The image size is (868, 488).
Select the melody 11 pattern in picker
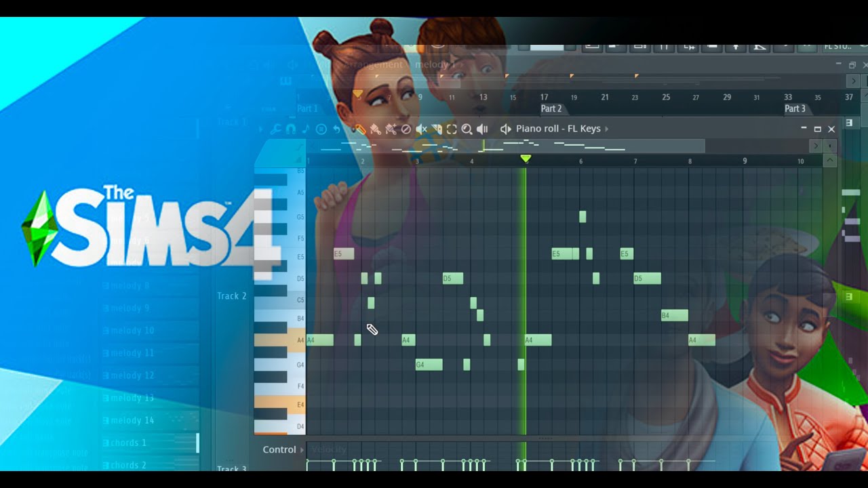click(128, 353)
